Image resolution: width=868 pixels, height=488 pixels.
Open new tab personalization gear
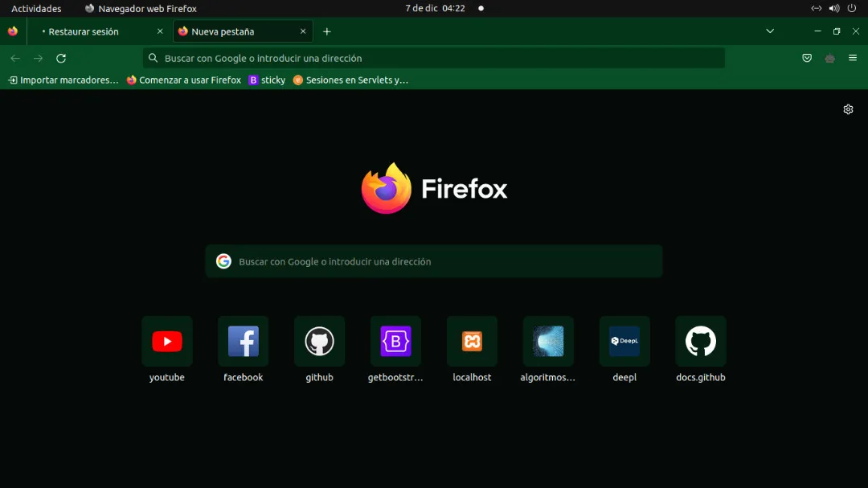[x=848, y=109]
